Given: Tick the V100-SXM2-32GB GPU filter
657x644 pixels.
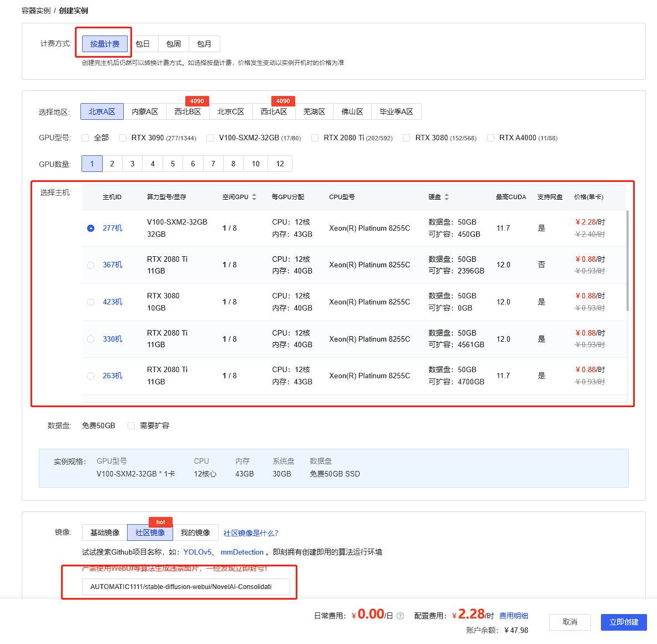Looking at the screenshot, I should 210,138.
